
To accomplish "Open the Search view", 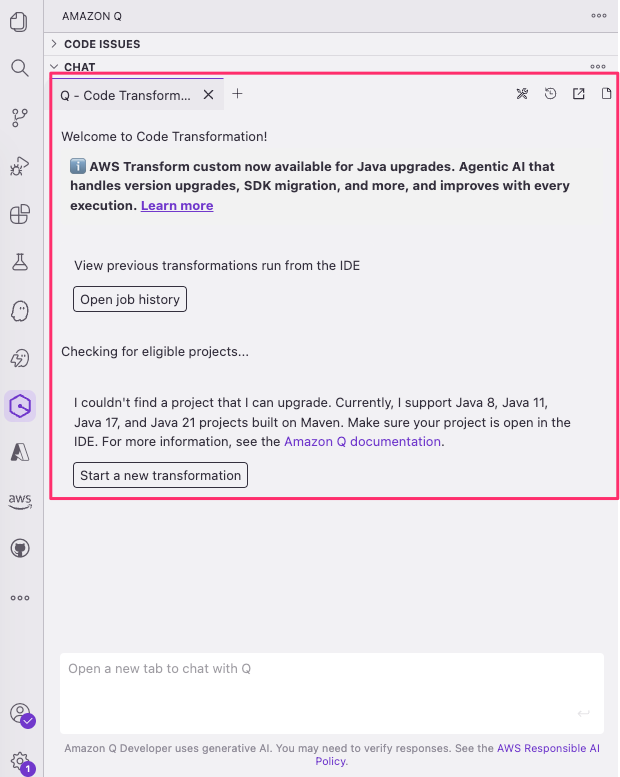I will coord(19,68).
